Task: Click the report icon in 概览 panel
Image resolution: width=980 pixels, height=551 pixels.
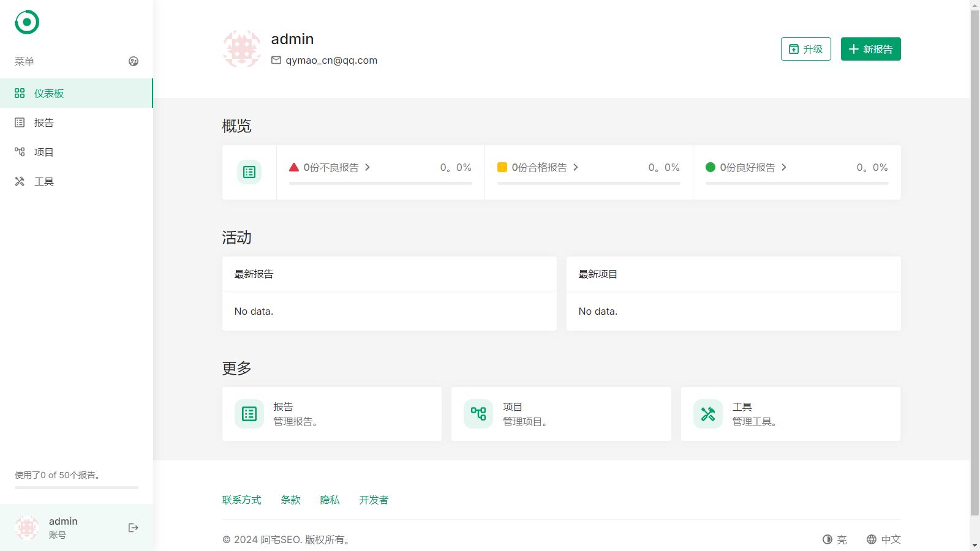Action: coord(249,172)
